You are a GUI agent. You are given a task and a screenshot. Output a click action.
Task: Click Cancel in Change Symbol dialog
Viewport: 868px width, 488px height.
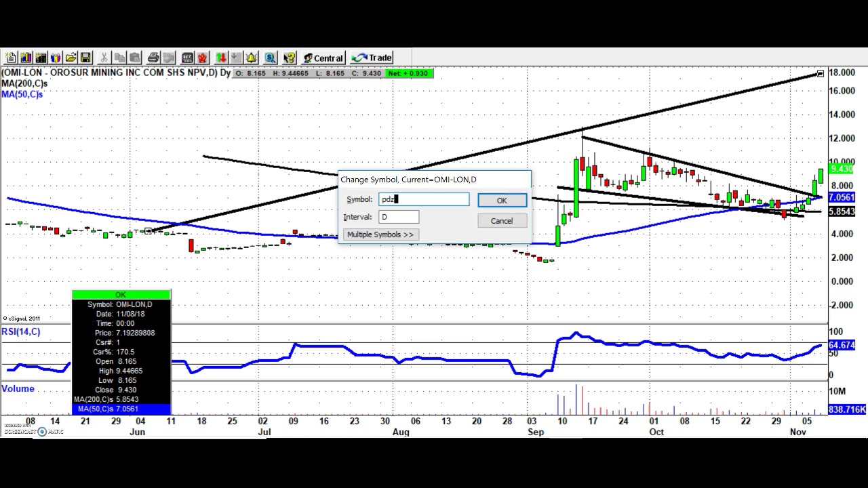pyautogui.click(x=502, y=220)
